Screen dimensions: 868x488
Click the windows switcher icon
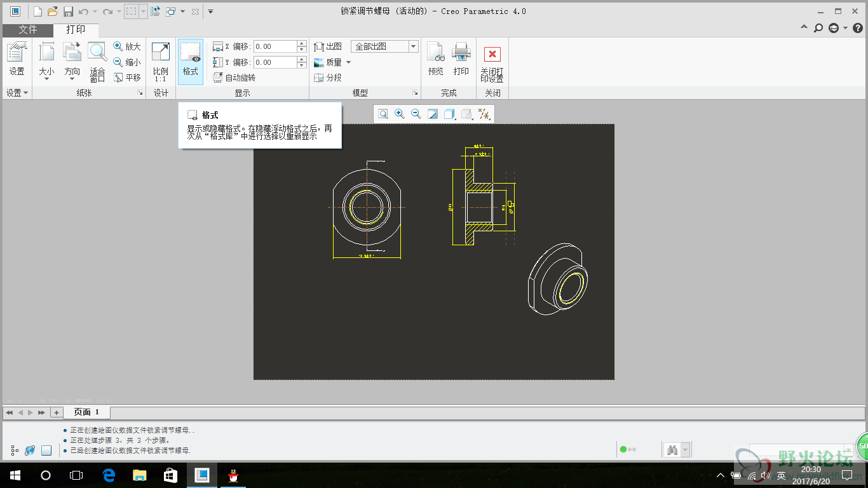point(170,11)
